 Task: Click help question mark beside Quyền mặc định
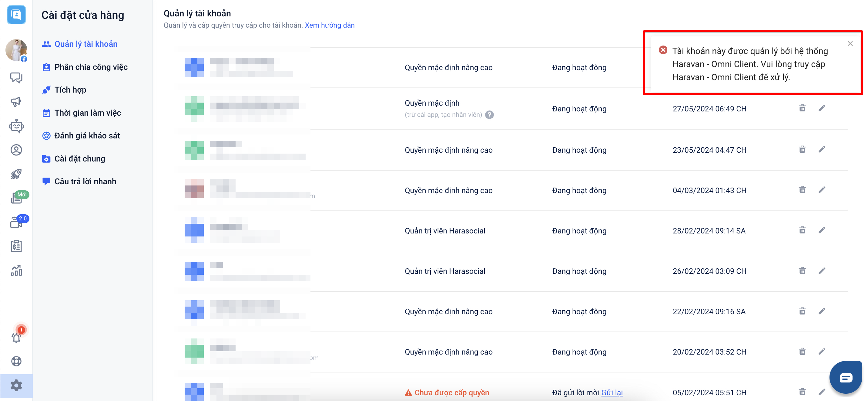click(x=489, y=115)
